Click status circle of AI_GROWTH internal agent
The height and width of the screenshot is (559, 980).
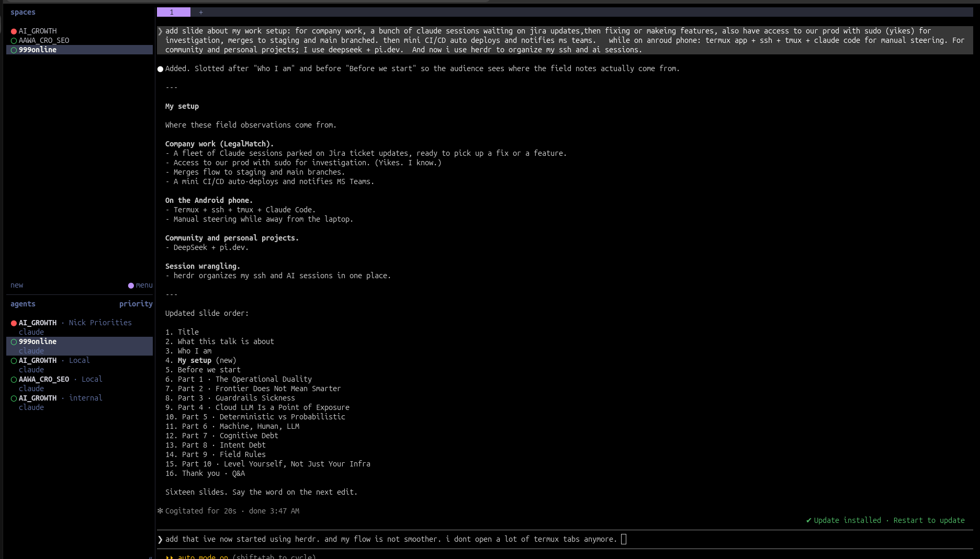[14, 398]
